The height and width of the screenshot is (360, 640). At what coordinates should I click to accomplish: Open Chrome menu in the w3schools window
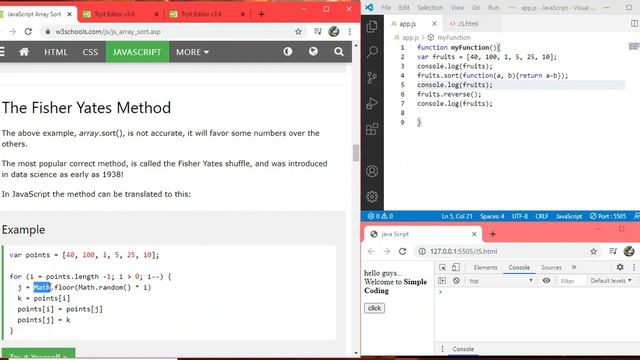pyautogui.click(x=349, y=31)
